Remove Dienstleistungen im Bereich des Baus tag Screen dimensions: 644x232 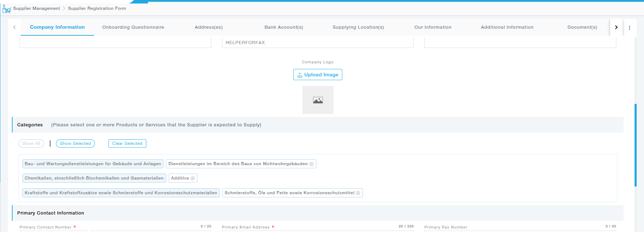point(311,164)
